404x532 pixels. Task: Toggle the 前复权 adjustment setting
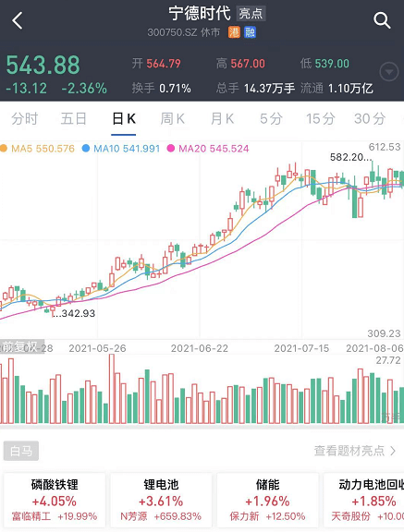coord(22,346)
